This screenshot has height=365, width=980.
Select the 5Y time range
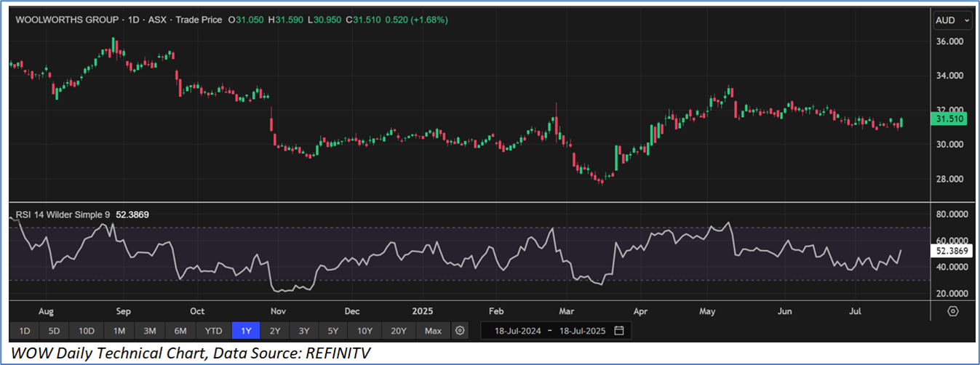pyautogui.click(x=333, y=331)
